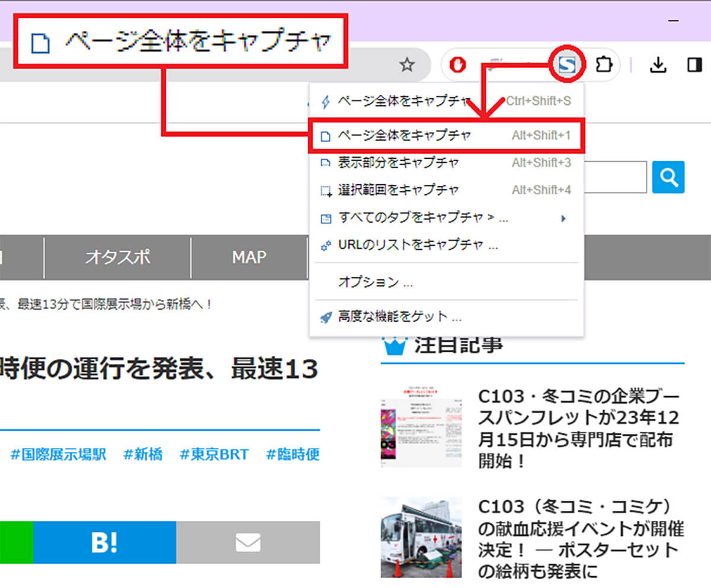711x588 pixels.
Task: Choose 表示部分をキャプチャ menu item
Action: click(x=446, y=163)
